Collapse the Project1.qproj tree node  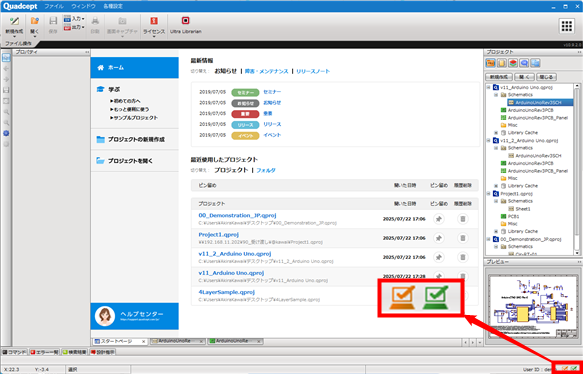(489, 194)
